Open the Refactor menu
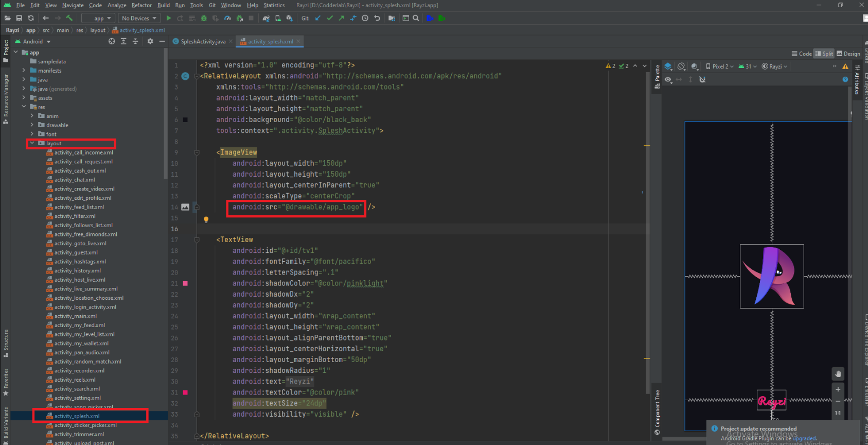 click(141, 5)
